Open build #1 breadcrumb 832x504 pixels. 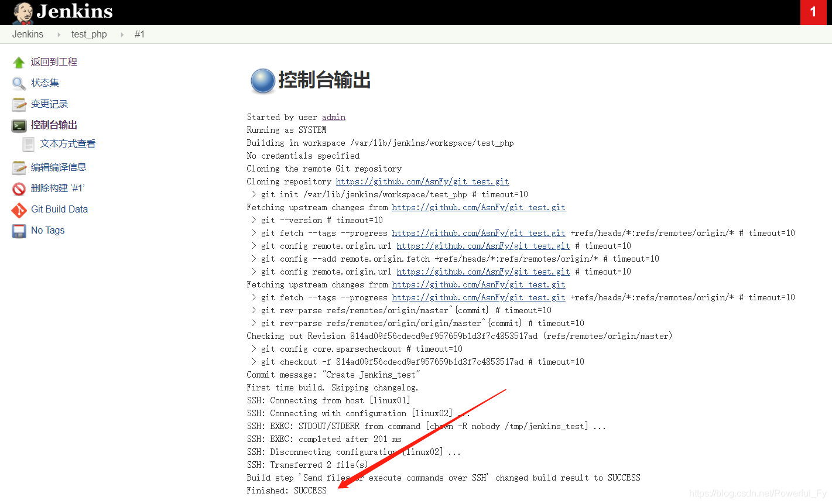coord(139,35)
